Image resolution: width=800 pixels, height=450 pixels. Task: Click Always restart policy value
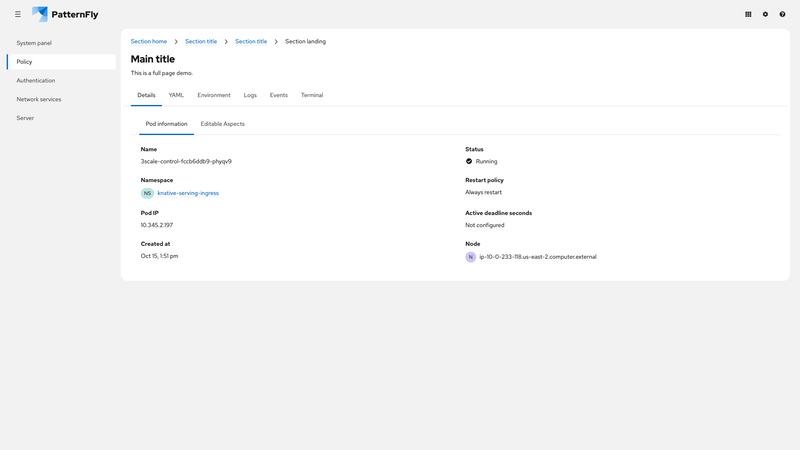click(483, 192)
